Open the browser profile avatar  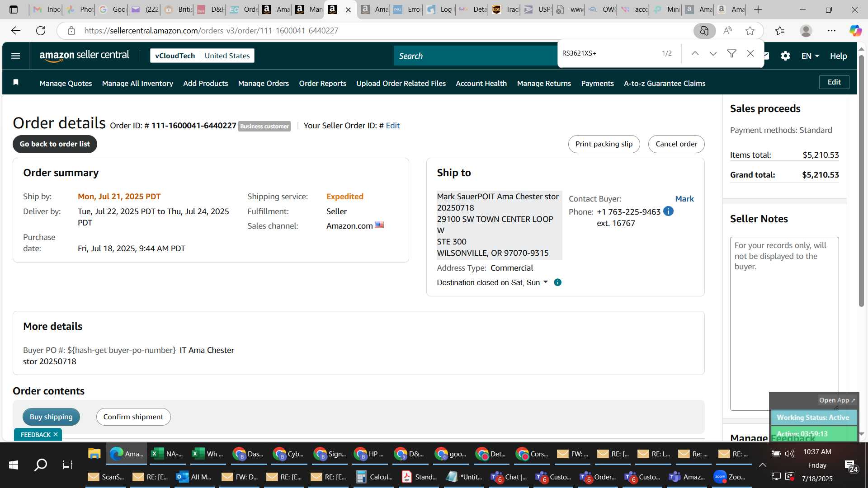pos(806,30)
